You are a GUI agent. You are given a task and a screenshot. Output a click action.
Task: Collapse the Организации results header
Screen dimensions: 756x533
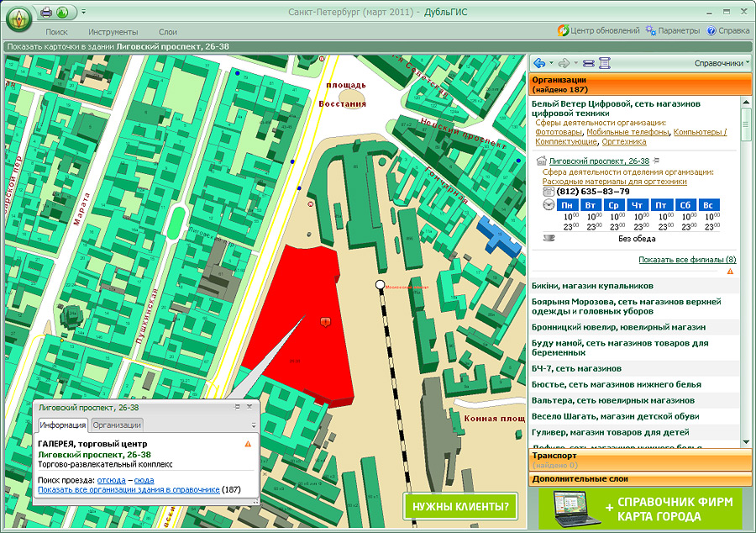pos(640,84)
